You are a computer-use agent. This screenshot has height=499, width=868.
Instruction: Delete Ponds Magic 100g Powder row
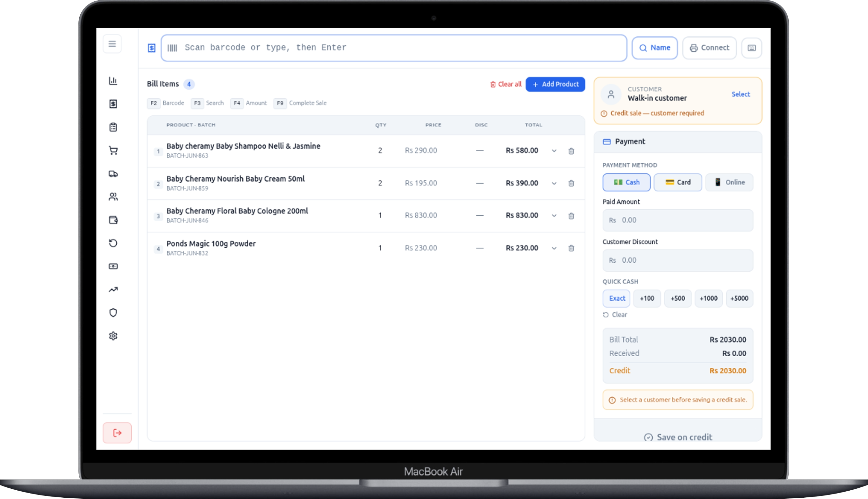pyautogui.click(x=571, y=248)
